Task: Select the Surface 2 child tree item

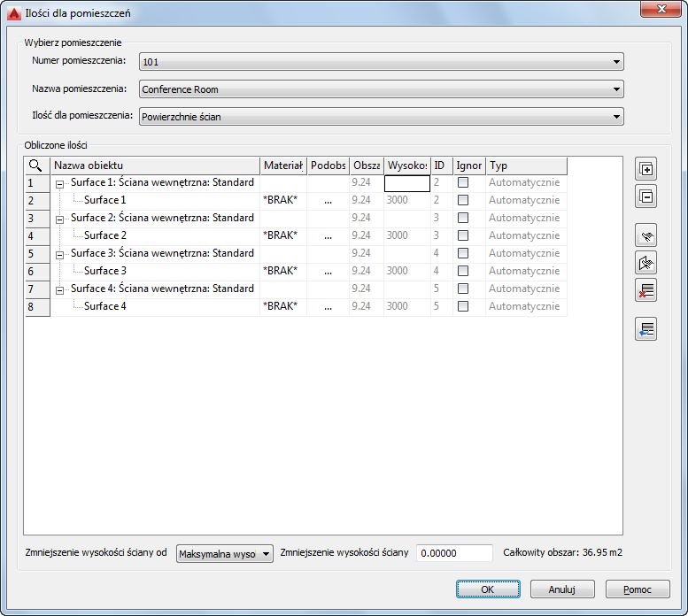Action: (x=104, y=235)
